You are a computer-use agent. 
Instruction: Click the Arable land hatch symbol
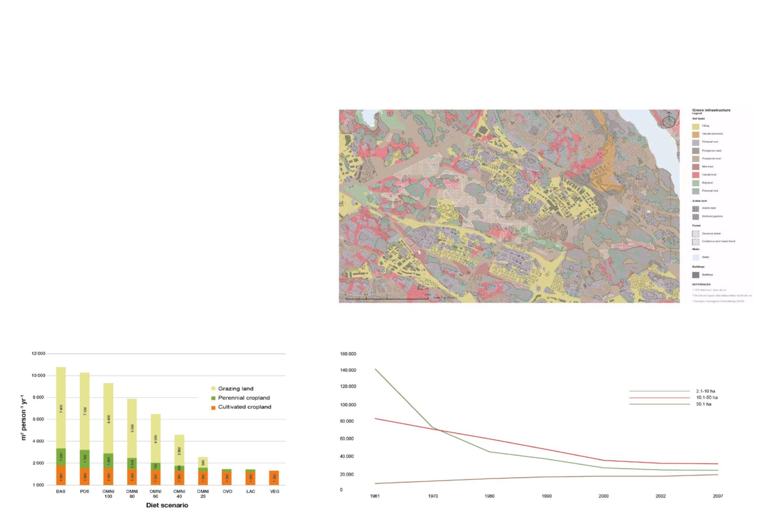[x=695, y=209]
